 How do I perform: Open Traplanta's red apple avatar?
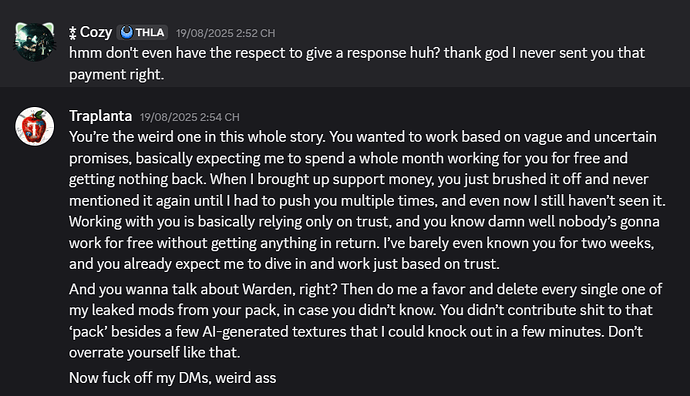(x=35, y=126)
